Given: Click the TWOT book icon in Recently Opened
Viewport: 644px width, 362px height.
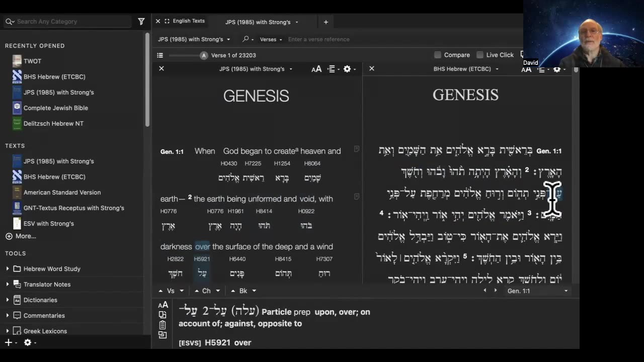Looking at the screenshot, I should tap(17, 61).
